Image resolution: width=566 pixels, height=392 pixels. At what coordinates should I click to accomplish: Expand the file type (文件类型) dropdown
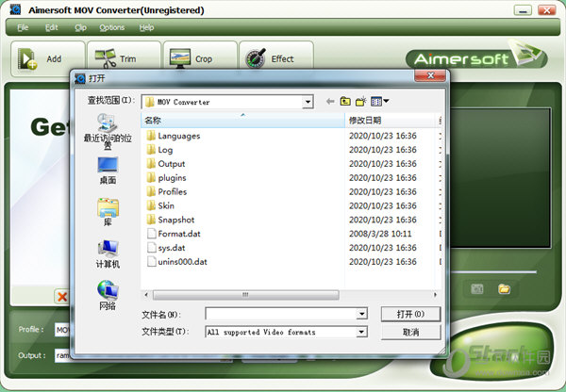point(361,332)
